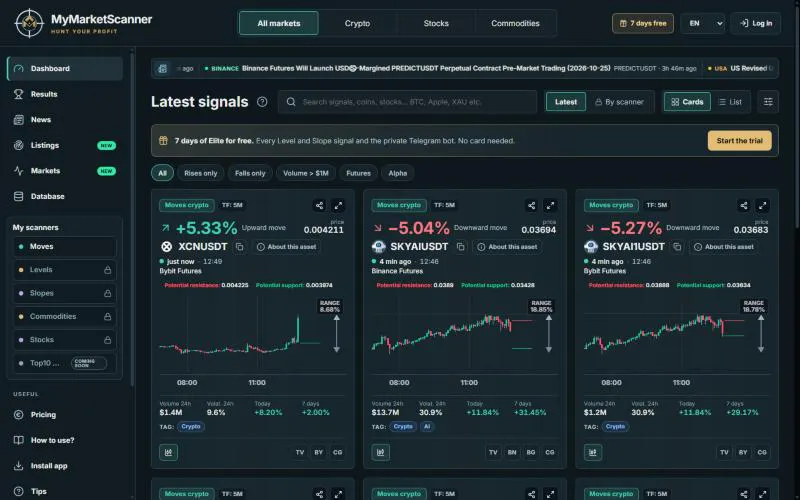Image resolution: width=800 pixels, height=500 pixels.
Task: Switch to Latest signal ordering
Action: pos(566,102)
